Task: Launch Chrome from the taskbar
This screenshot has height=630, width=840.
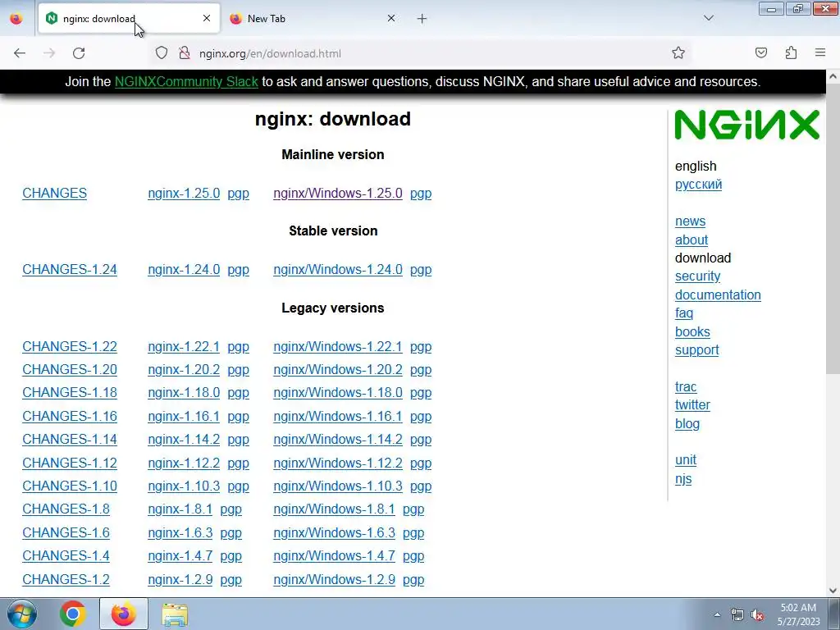Action: (72, 614)
